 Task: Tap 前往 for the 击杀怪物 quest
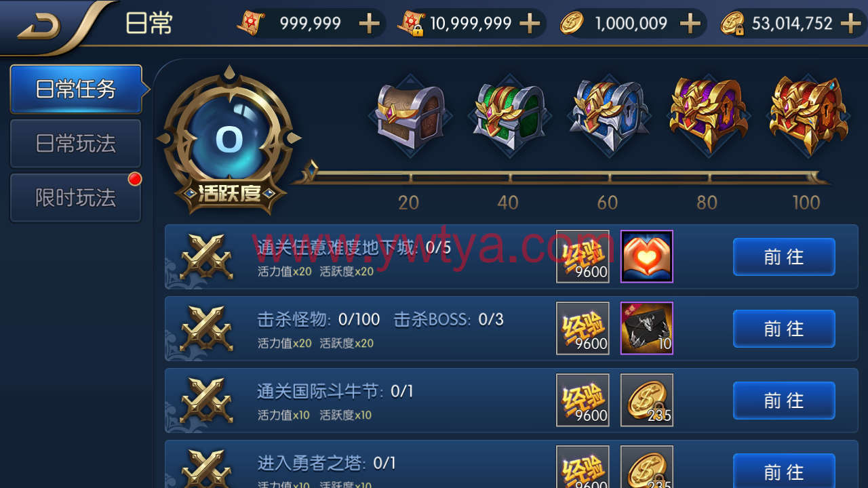click(x=784, y=329)
